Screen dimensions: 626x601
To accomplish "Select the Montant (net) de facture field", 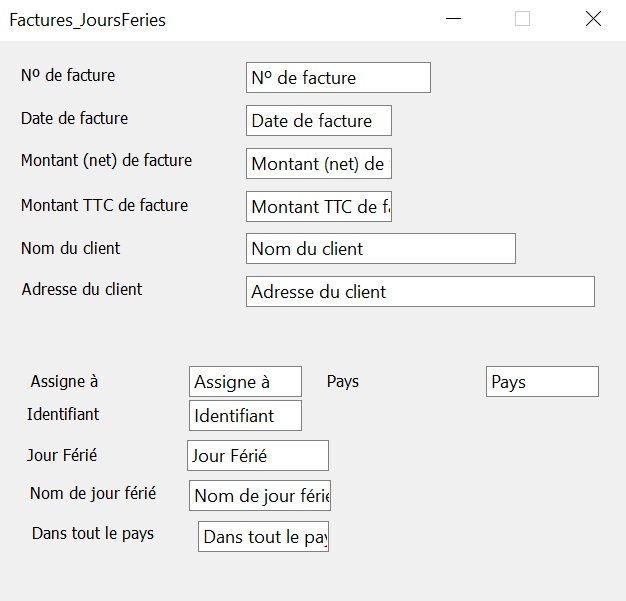I will point(319,164).
